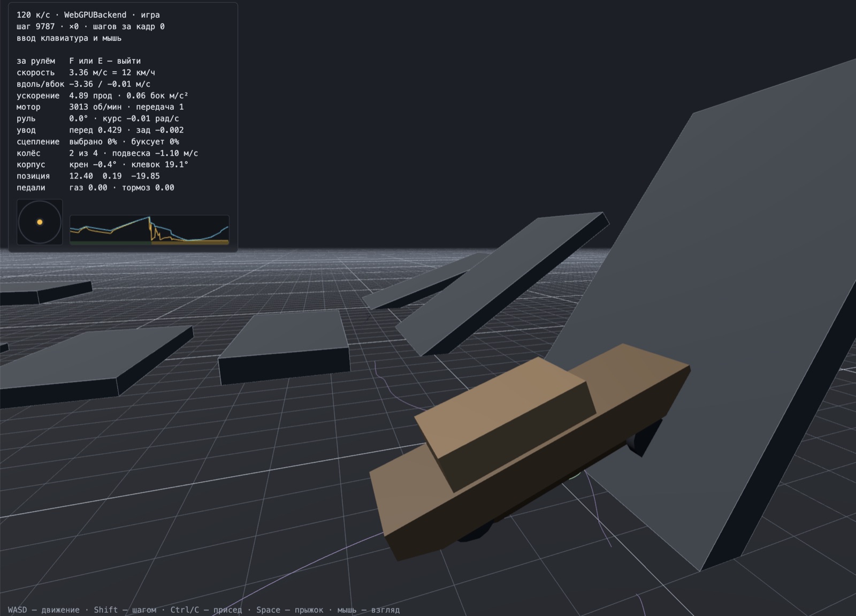
Task: Click the 'шаг 9787' step counter line
Action: (x=90, y=26)
